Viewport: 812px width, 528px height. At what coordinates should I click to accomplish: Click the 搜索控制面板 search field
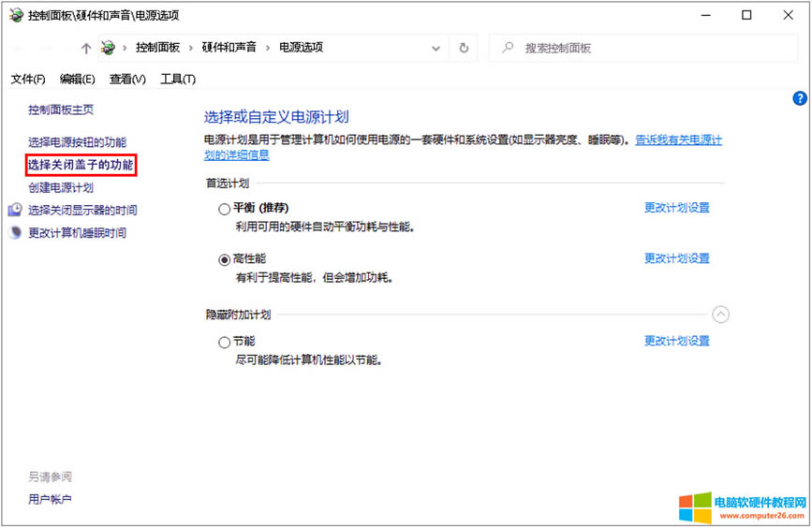(646, 48)
